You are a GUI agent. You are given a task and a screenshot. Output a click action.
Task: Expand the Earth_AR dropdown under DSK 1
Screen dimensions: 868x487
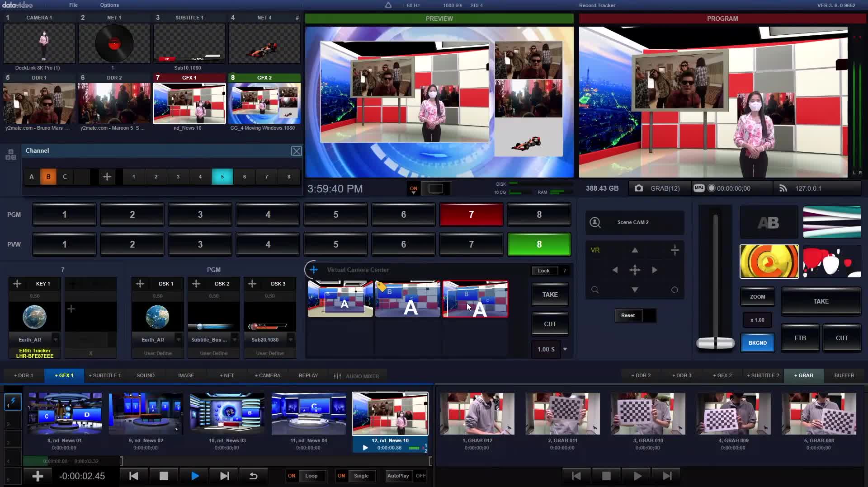coord(179,340)
